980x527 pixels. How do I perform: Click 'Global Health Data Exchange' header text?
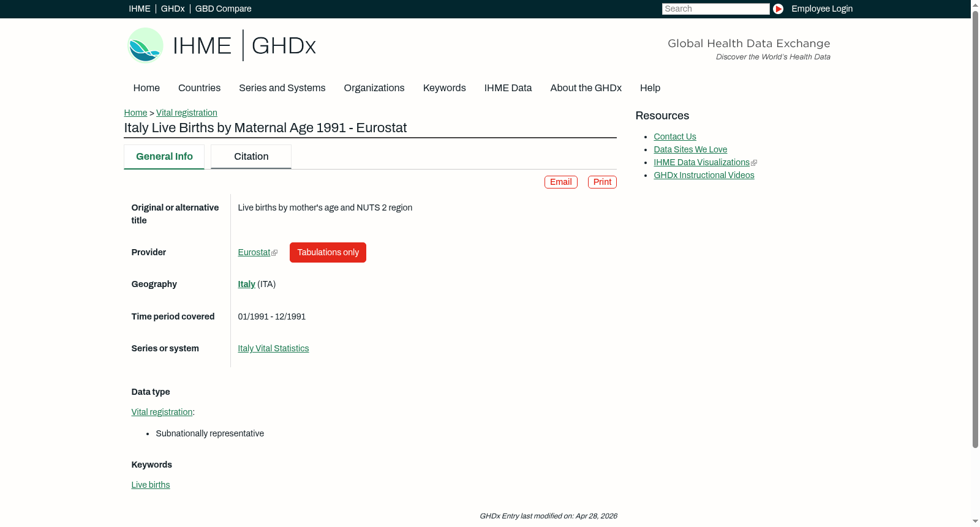(748, 43)
